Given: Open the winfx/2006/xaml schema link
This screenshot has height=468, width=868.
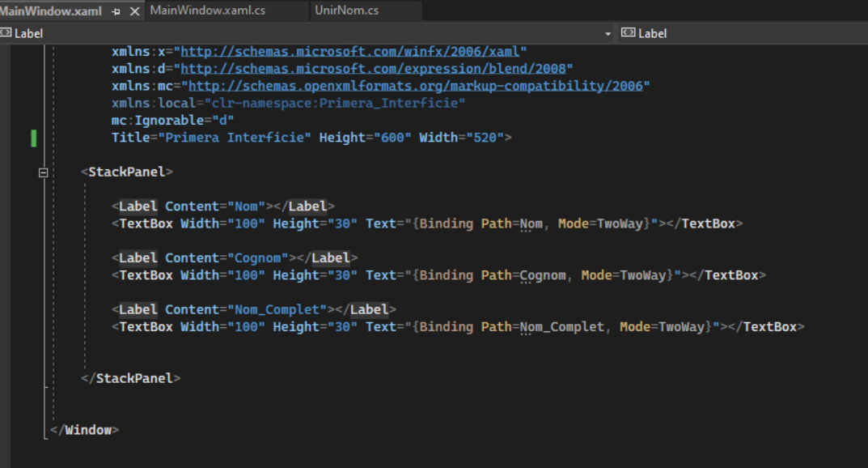Looking at the screenshot, I should point(354,51).
